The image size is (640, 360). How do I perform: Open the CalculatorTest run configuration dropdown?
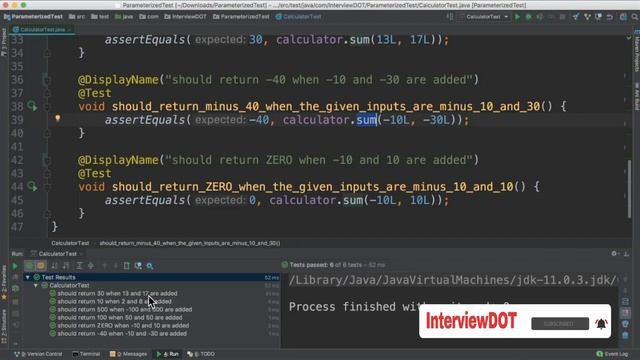(x=484, y=17)
